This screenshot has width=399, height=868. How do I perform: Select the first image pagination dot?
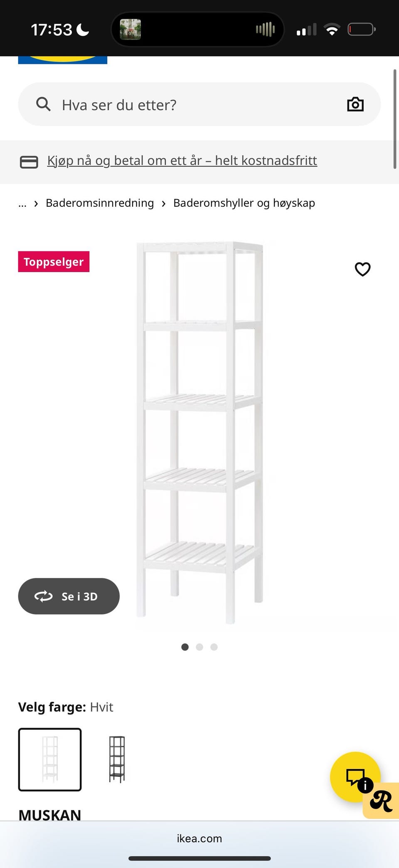[x=185, y=647]
